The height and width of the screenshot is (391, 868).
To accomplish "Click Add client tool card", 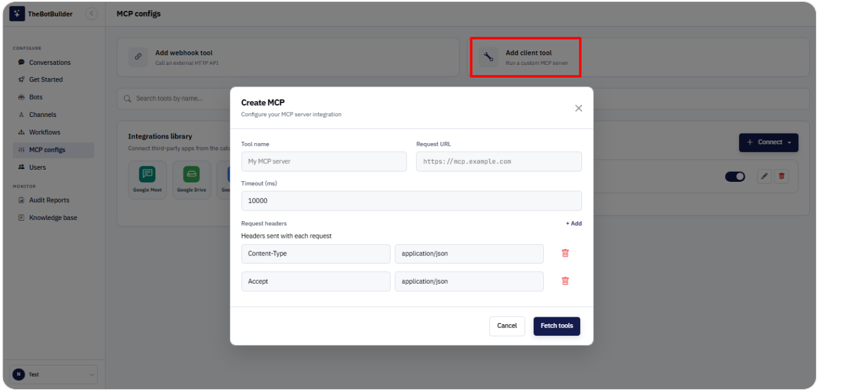I will 639,57.
